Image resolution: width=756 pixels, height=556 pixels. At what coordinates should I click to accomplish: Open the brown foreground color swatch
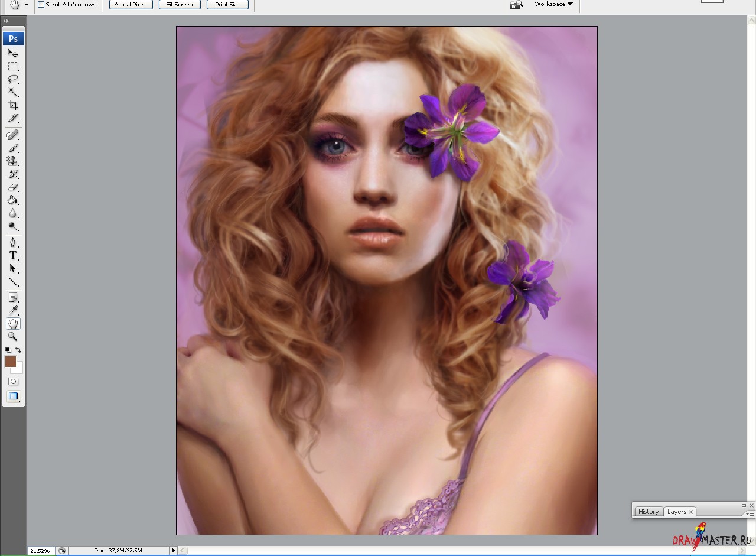point(10,362)
